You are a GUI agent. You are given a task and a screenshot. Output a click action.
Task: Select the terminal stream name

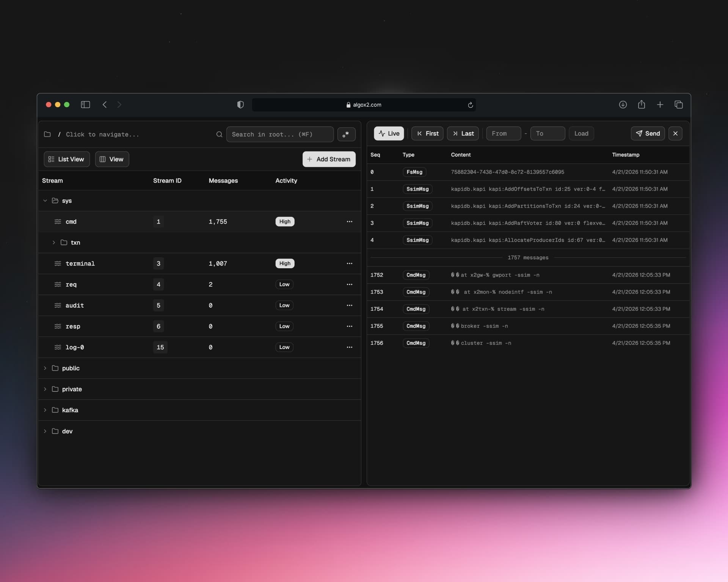(x=80, y=263)
